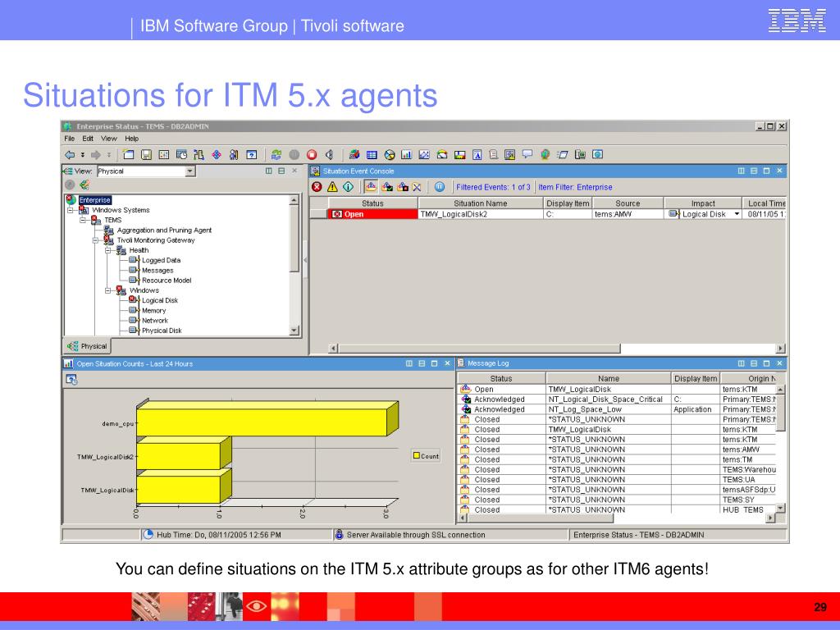
Task: Select the Circular Gauge view icon
Action: pos(442,155)
